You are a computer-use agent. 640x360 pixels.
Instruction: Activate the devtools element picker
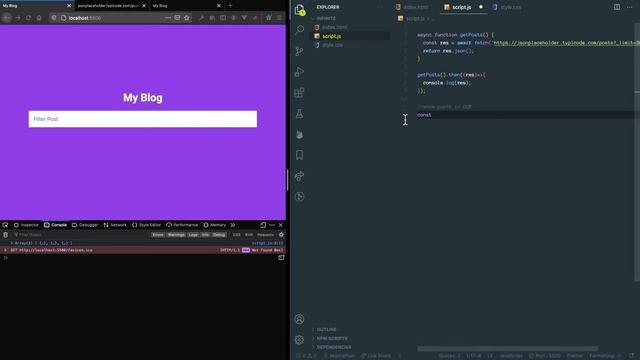click(5, 225)
